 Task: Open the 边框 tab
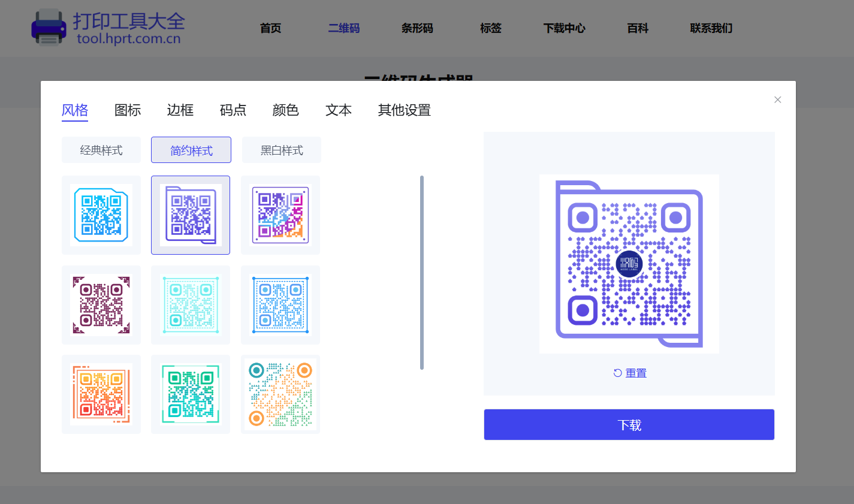pos(180,110)
